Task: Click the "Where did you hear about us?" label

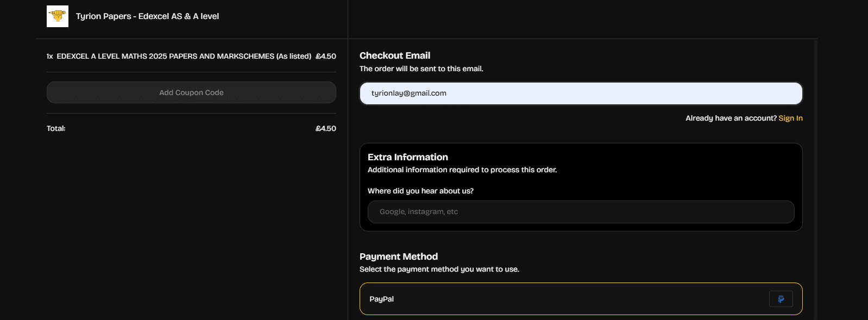Action: point(420,191)
